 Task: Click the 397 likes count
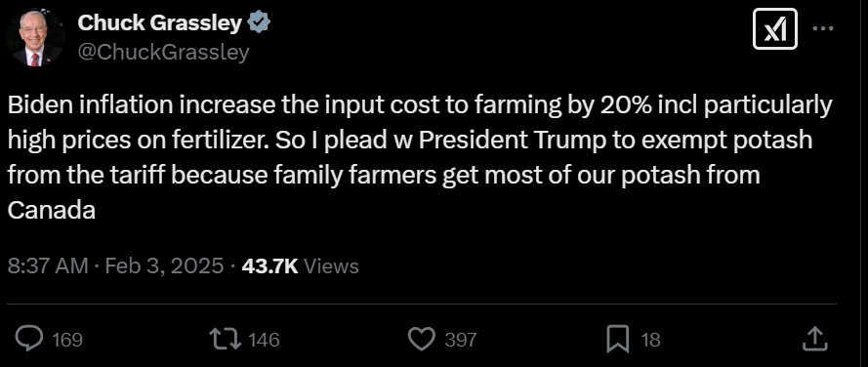[x=461, y=340]
